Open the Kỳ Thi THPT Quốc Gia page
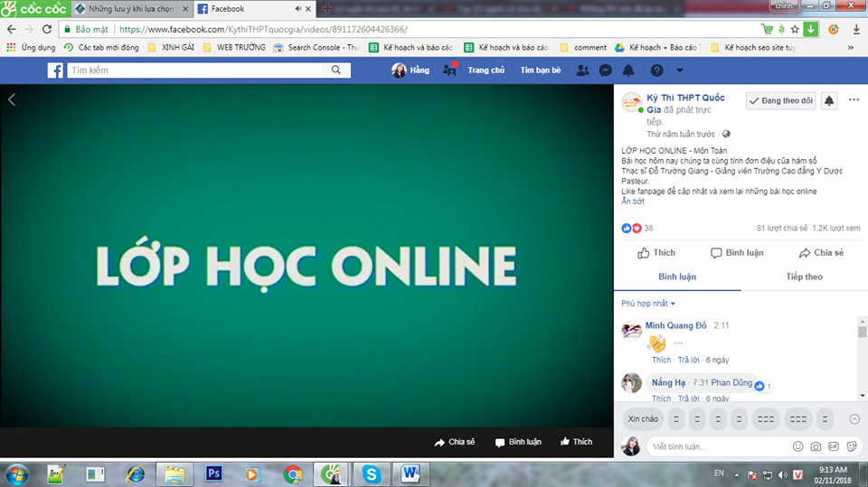The width and height of the screenshot is (868, 487). [x=685, y=103]
